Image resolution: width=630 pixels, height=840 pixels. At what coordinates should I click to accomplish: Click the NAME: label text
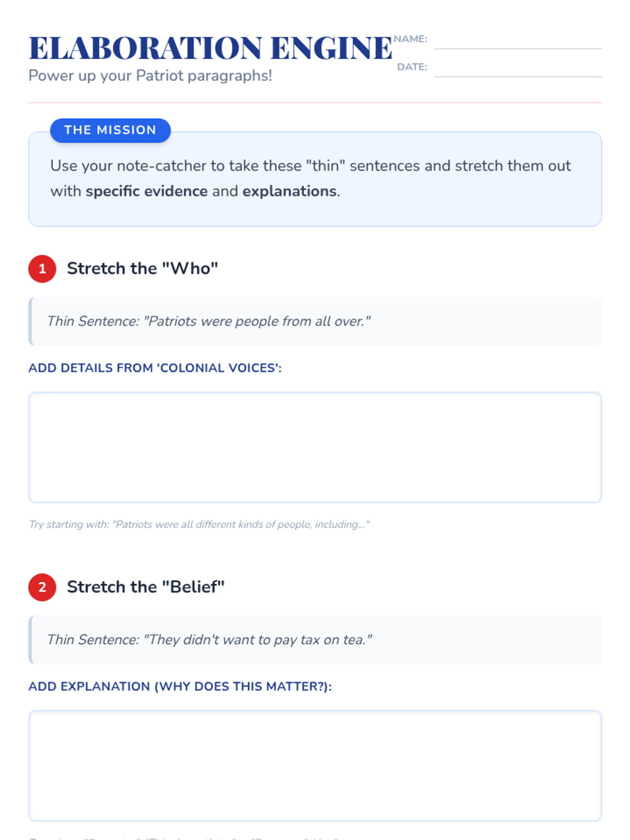[x=411, y=39]
